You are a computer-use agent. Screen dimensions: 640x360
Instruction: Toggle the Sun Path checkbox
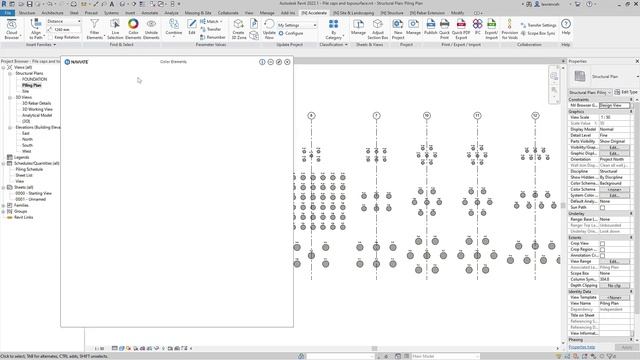click(x=602, y=208)
